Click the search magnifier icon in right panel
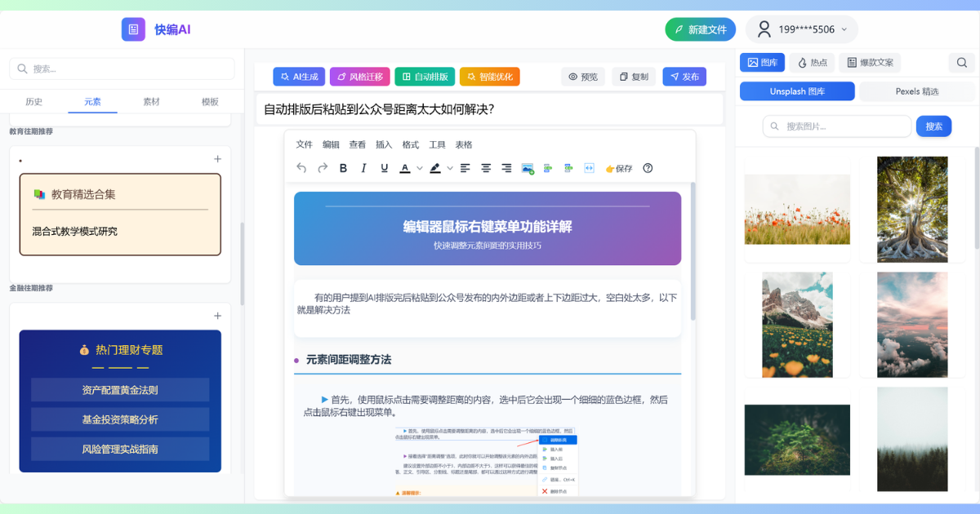Image resolution: width=980 pixels, height=514 pixels. pos(962,62)
